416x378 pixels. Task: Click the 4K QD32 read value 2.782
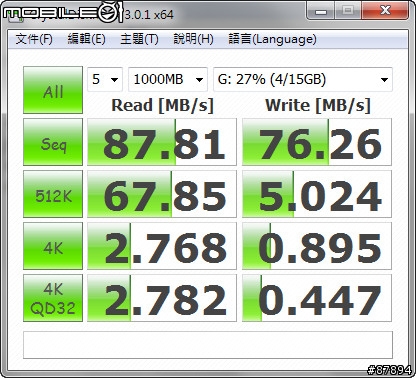pos(162,298)
